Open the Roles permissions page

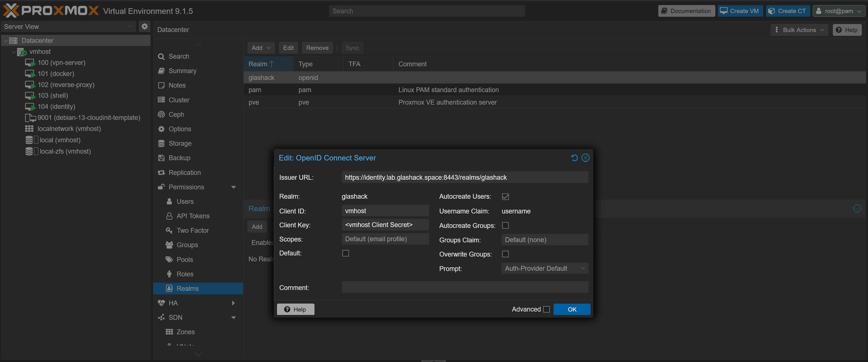(x=185, y=274)
